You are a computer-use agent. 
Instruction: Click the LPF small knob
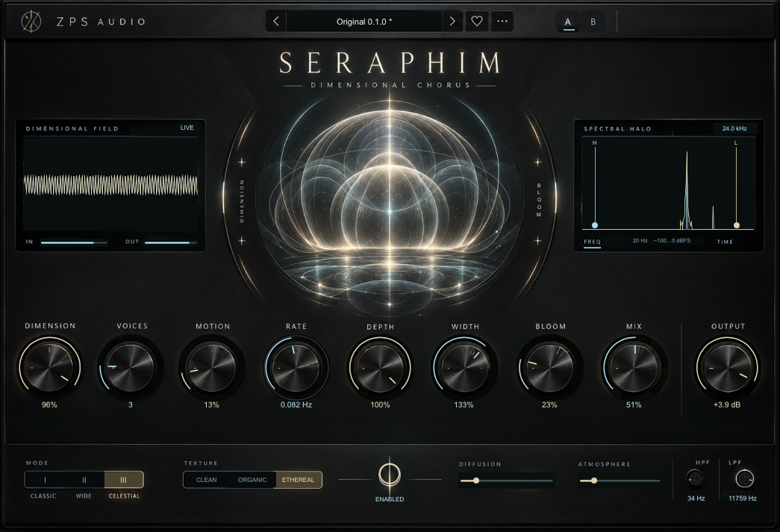coord(744,479)
